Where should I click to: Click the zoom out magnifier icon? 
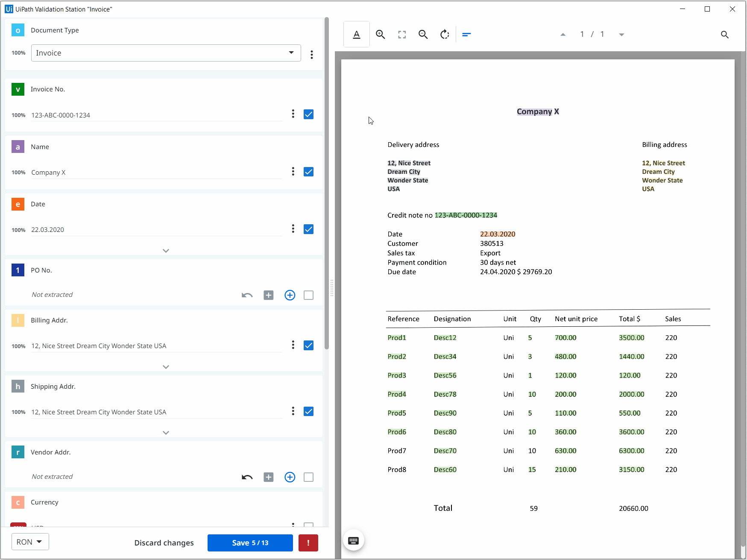[x=423, y=35]
